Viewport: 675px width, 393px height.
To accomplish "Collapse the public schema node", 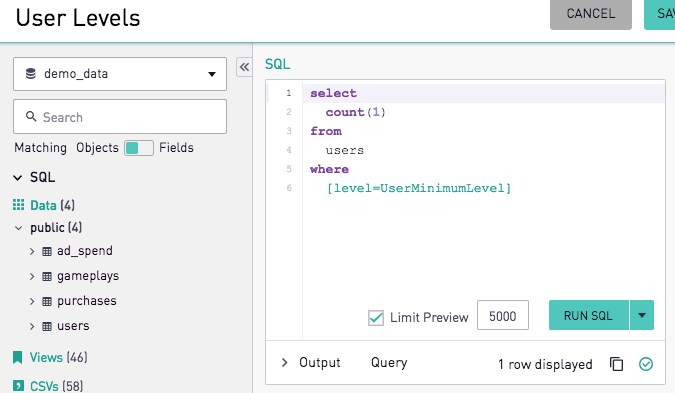I will (18, 228).
